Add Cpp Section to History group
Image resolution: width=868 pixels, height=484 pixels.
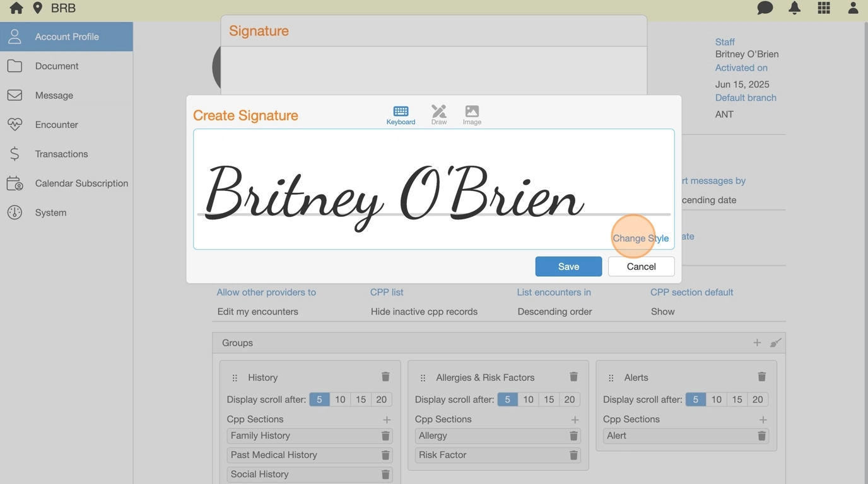click(387, 420)
